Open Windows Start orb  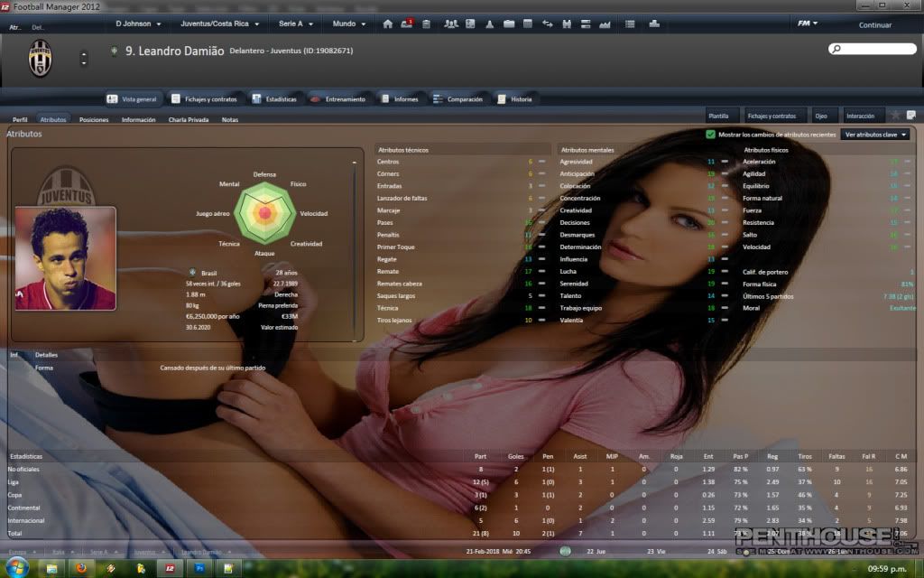click(x=16, y=569)
